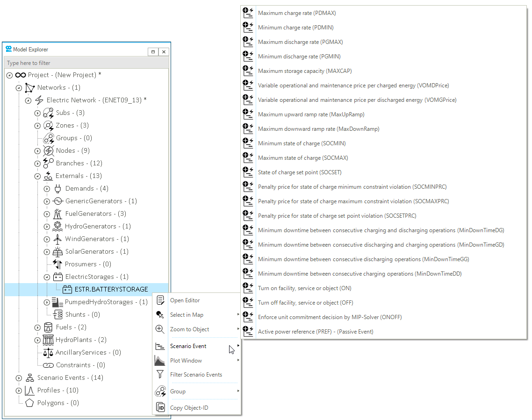Choose Turn off facility (OFF) event
The height and width of the screenshot is (420, 532).
pyautogui.click(x=305, y=303)
